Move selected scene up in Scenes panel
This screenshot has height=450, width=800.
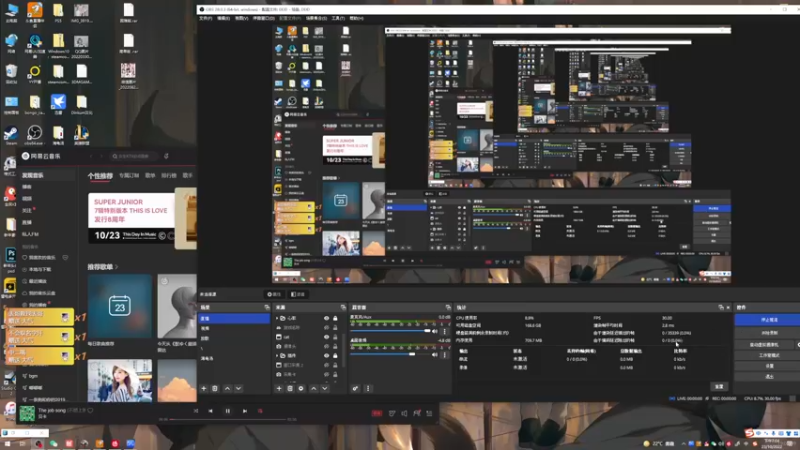tap(227, 389)
